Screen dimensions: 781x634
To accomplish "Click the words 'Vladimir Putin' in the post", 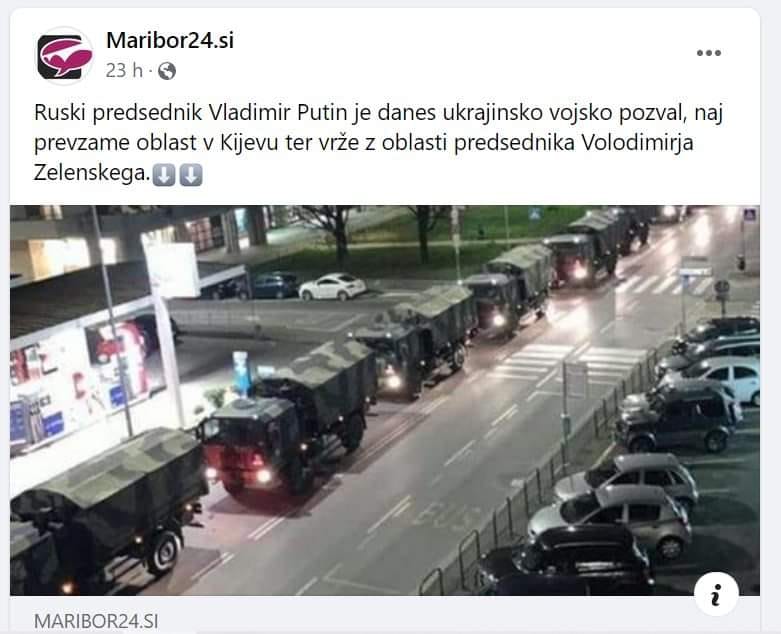I will 277,113.
